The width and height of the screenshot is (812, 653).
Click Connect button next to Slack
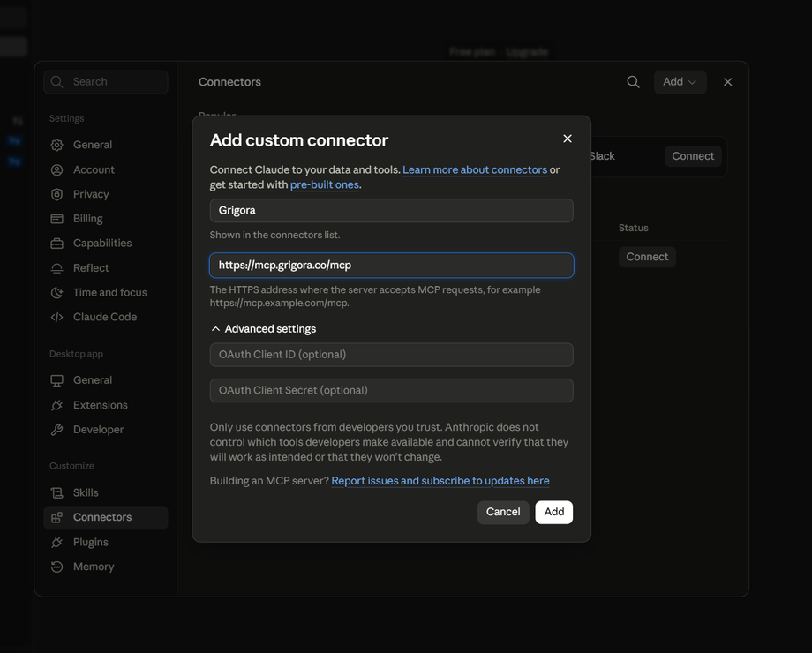pos(693,156)
